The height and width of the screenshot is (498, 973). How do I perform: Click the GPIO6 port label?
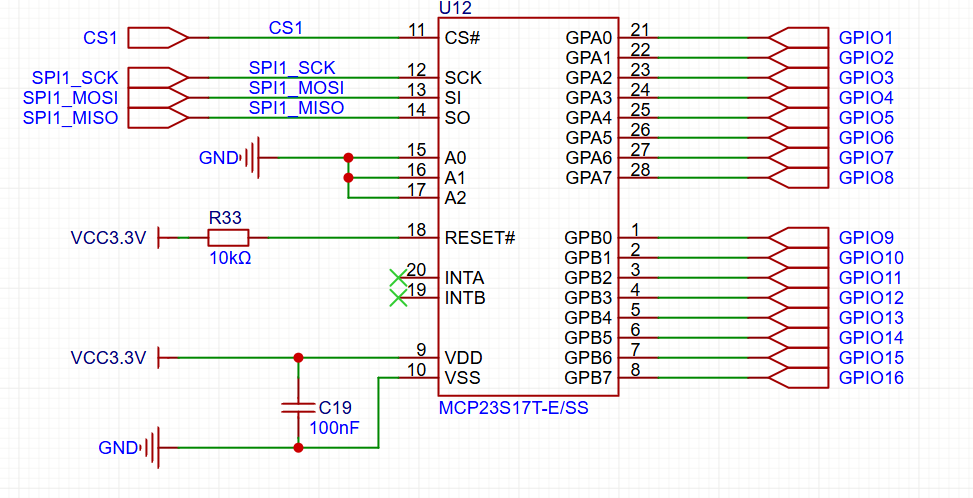866,138
